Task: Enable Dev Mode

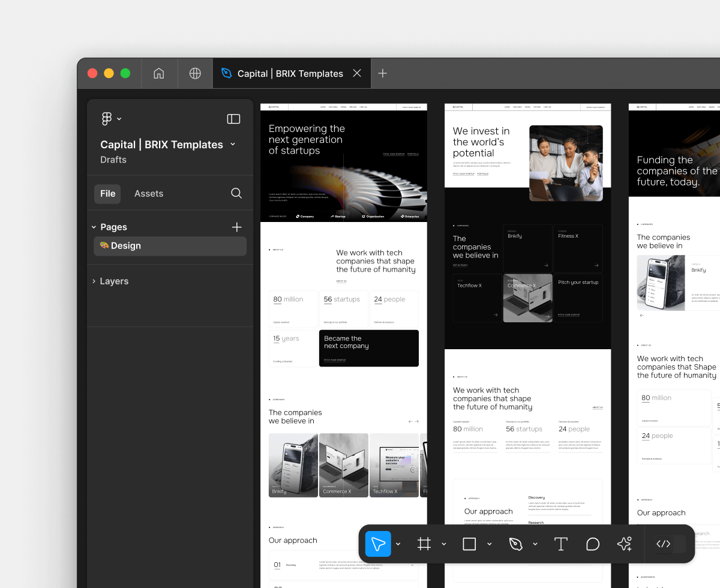Action: 664,544
